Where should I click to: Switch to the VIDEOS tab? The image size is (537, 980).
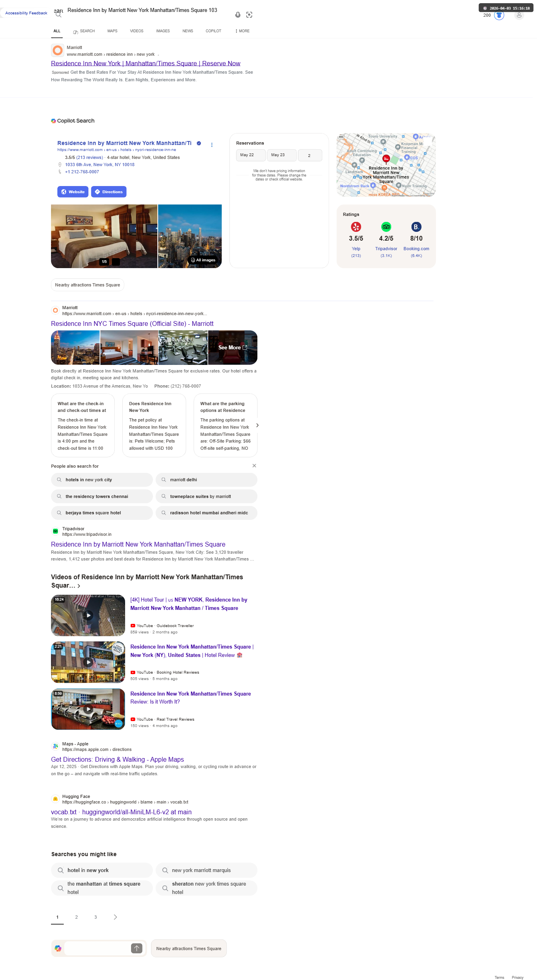(x=137, y=31)
